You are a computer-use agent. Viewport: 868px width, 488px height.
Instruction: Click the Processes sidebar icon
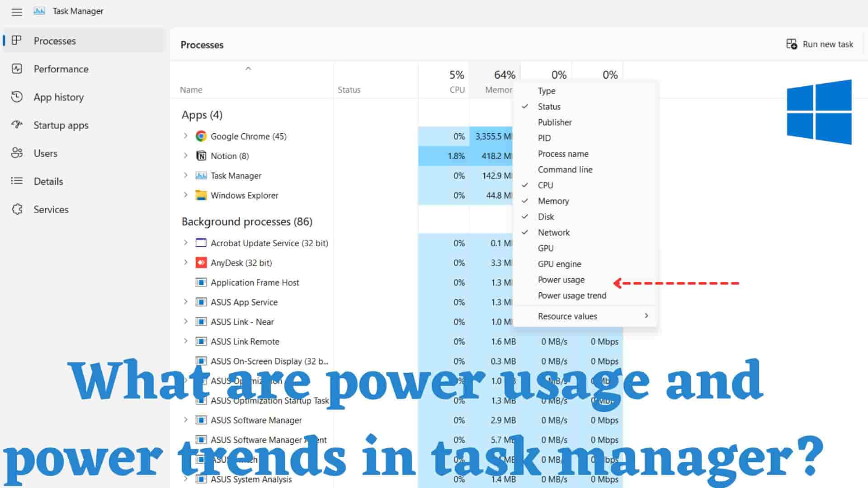pyautogui.click(x=17, y=40)
